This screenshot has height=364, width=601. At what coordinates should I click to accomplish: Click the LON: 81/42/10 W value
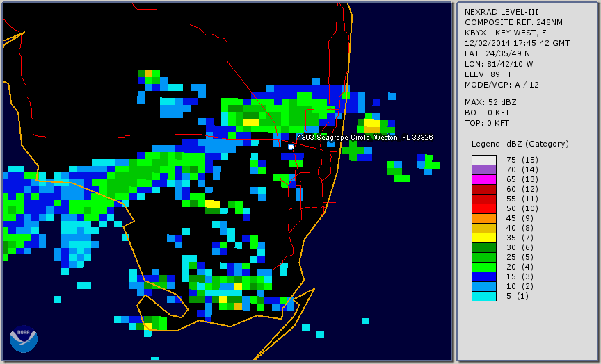(499, 64)
